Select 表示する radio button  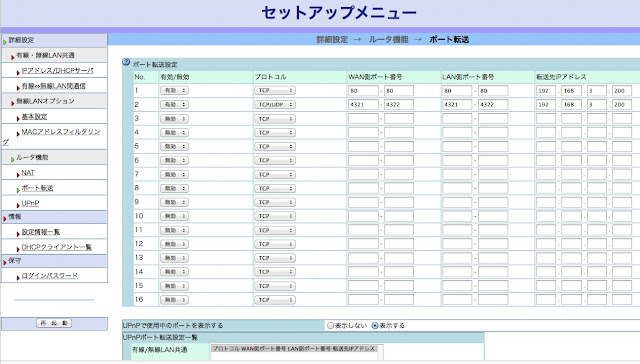tap(375, 326)
